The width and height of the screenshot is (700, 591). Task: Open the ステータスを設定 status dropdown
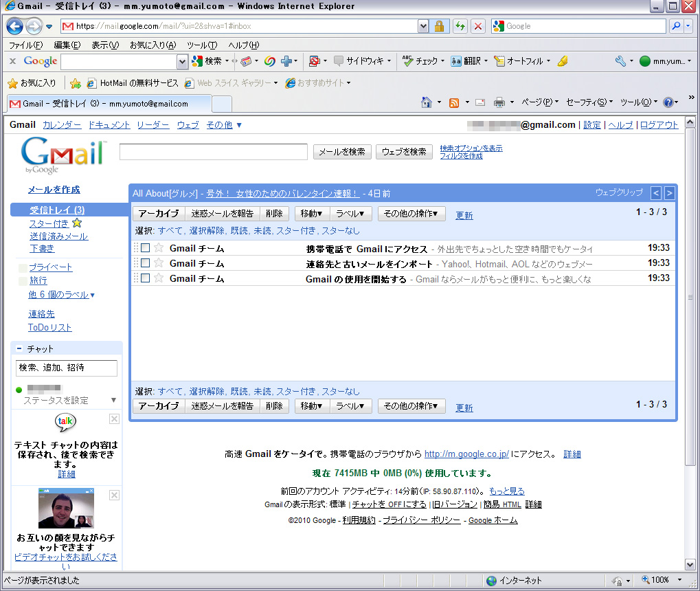point(113,400)
